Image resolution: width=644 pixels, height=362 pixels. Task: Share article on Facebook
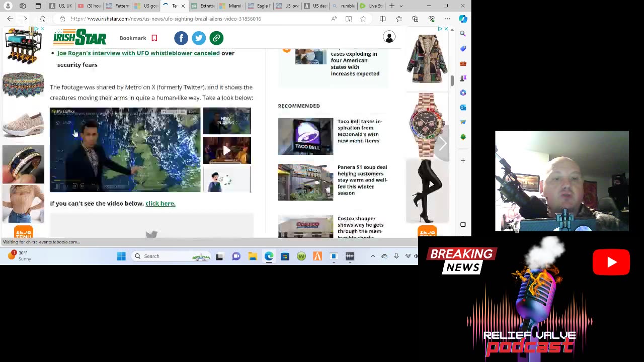[x=181, y=38]
